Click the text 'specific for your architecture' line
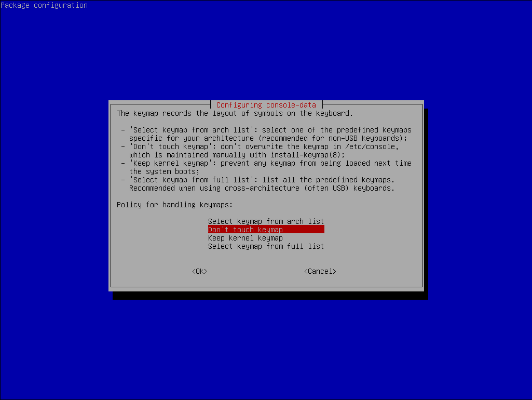532x400 pixels. [268, 138]
